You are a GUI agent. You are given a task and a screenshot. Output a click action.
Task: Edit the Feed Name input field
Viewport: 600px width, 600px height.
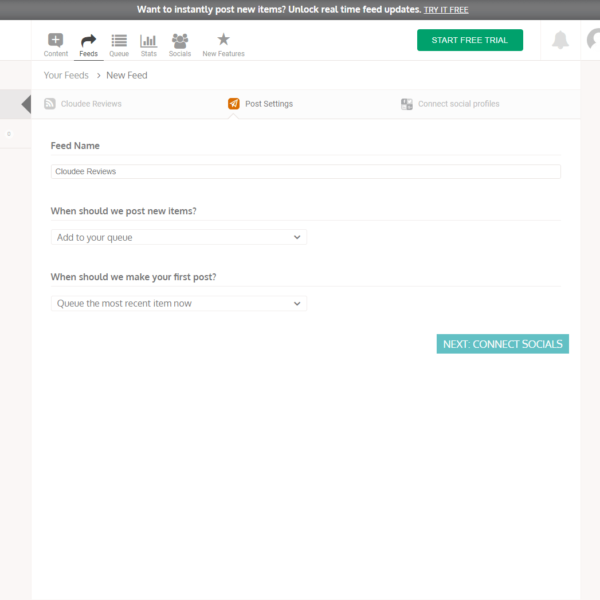306,171
